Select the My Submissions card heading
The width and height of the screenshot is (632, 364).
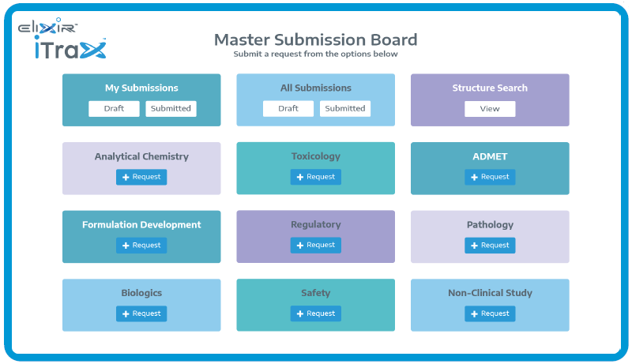coord(141,88)
